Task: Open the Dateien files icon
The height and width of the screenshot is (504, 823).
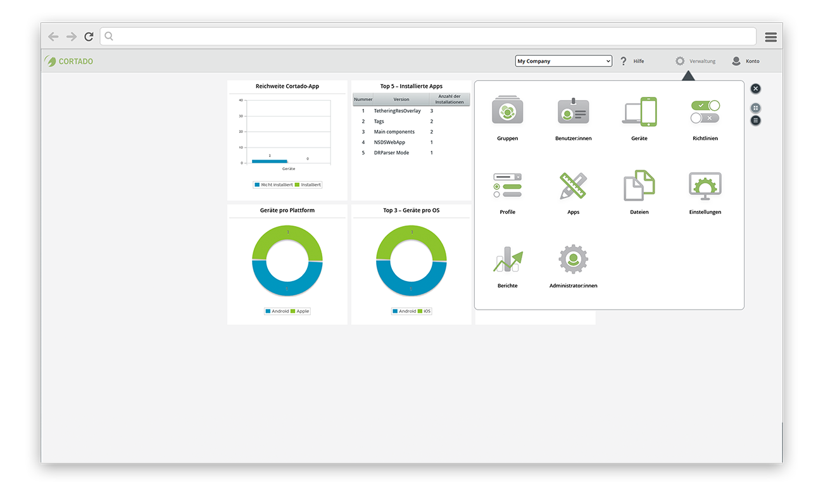Action: (639, 185)
